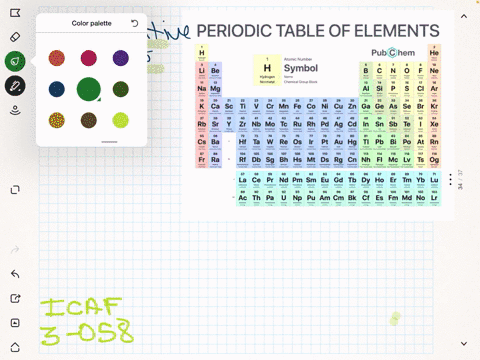This screenshot has width=480, height=360.
Task: Click the Og element cell
Action: (x=434, y=160)
